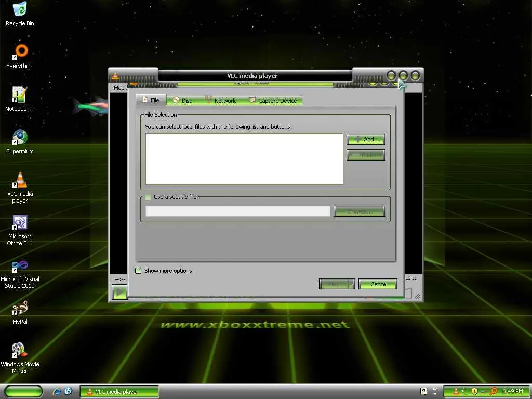Click the VLC main window play control
Viewport: 532px width, 399px height.
[119, 292]
